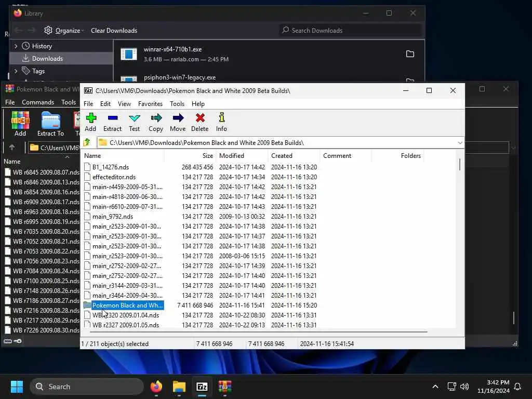Select B1_14276.nds in 7-Zip list
Viewport: 532px width, 399px height.
tap(111, 167)
